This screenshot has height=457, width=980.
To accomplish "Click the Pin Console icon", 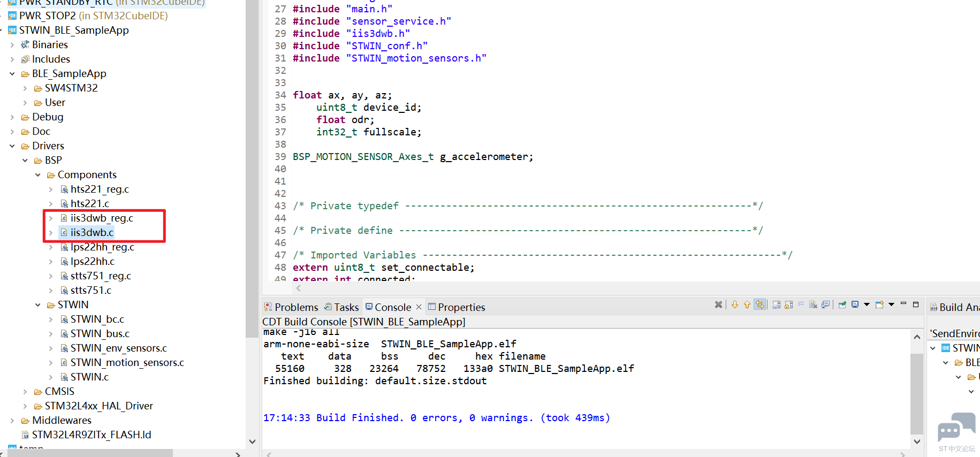I will [842, 304].
